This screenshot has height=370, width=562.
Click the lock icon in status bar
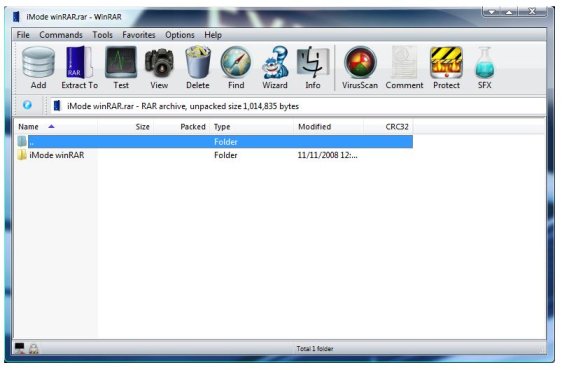pos(33,348)
